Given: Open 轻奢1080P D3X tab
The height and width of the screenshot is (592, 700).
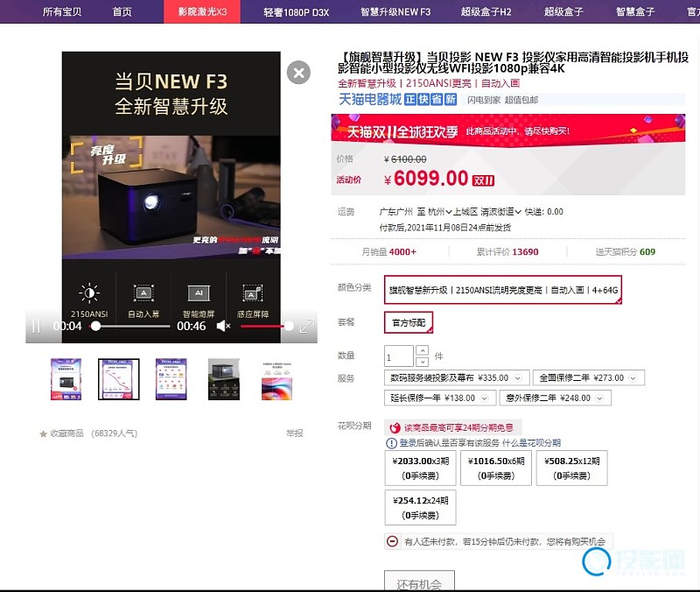Looking at the screenshot, I should coord(296,12).
